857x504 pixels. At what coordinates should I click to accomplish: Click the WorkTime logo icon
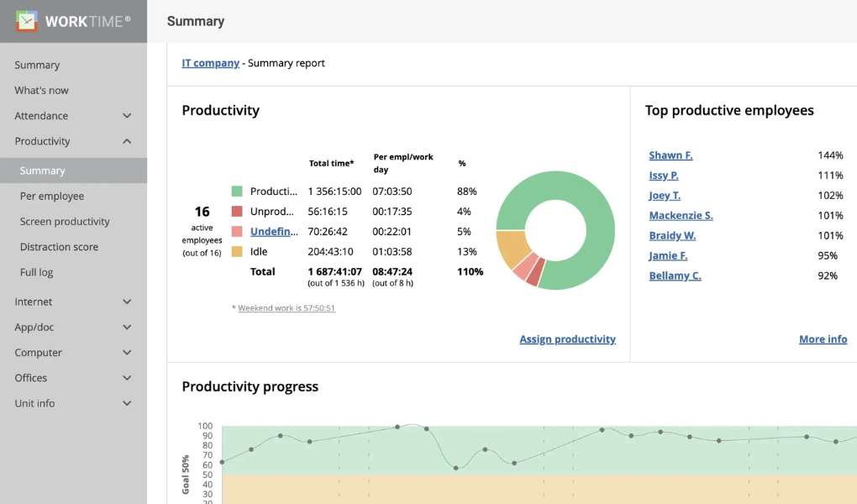pyautogui.click(x=27, y=21)
